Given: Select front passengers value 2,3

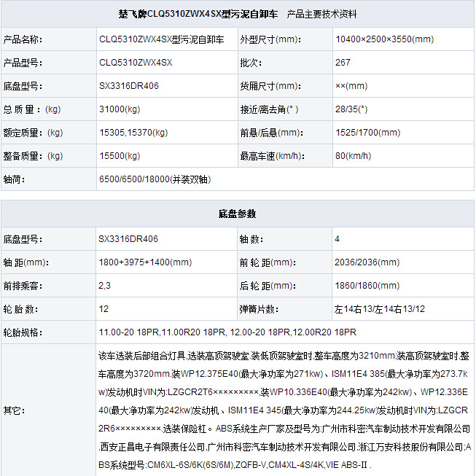Looking at the screenshot, I should coord(104,286).
